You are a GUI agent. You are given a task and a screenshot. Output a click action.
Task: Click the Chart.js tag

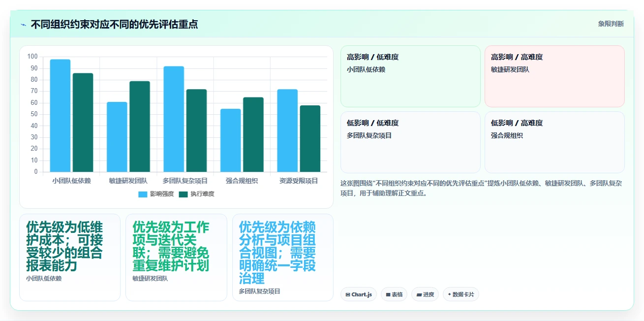(359, 294)
